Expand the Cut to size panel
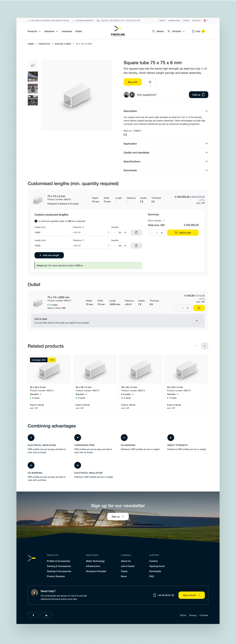Viewport: 236px width, 644px height. click(x=197, y=321)
